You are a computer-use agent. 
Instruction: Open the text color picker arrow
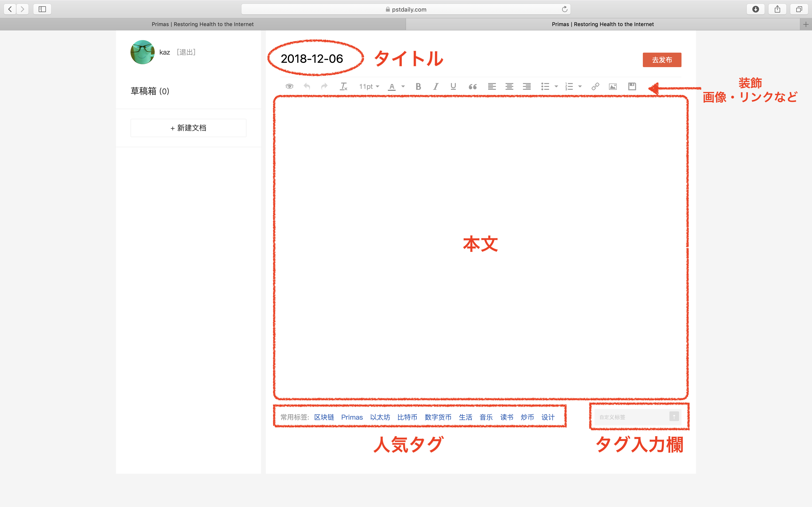403,86
